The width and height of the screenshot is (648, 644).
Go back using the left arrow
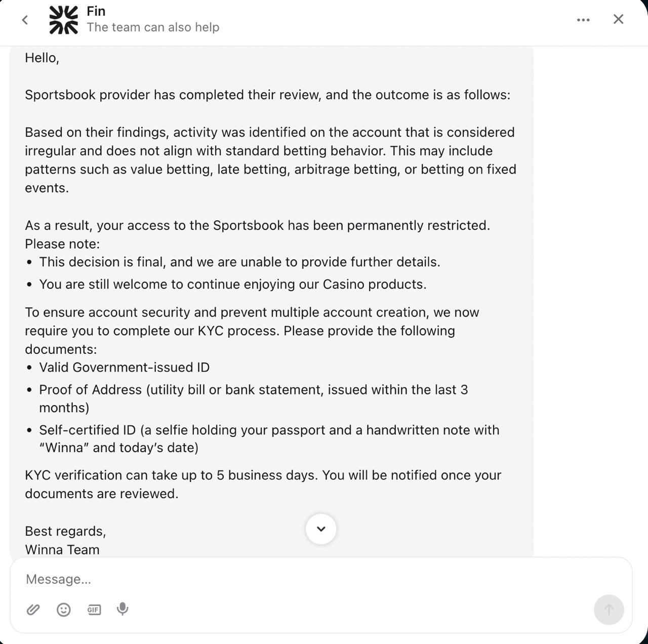pyautogui.click(x=25, y=20)
